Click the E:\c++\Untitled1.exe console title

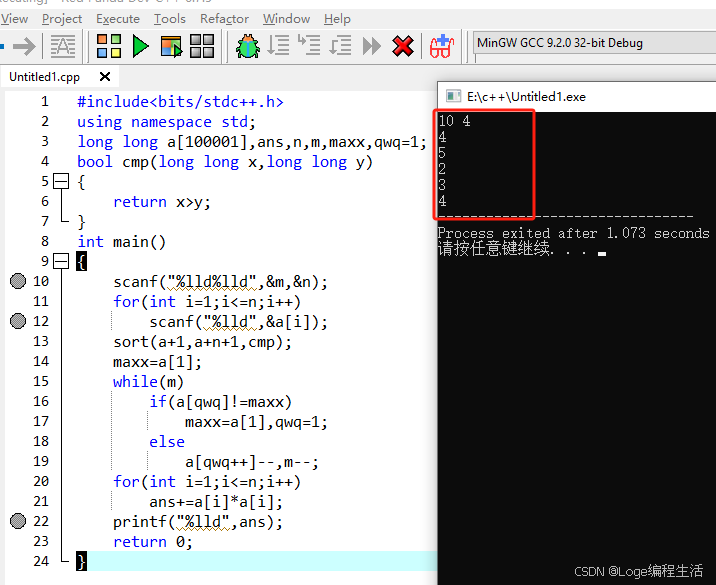(526, 97)
